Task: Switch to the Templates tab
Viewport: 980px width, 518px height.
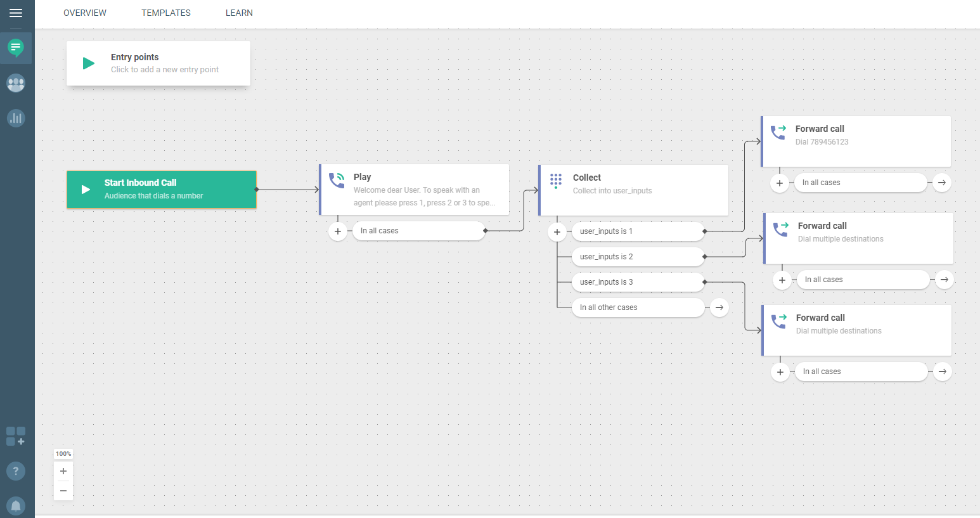Action: [166, 13]
